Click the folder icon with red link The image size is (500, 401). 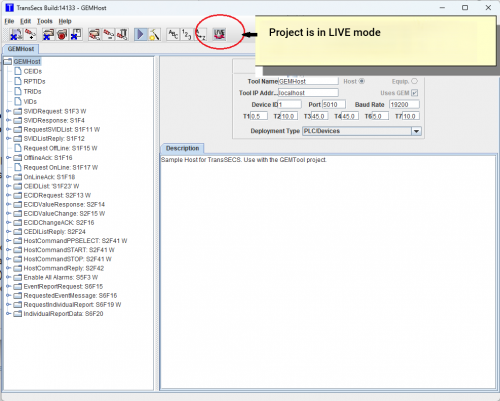point(94,34)
